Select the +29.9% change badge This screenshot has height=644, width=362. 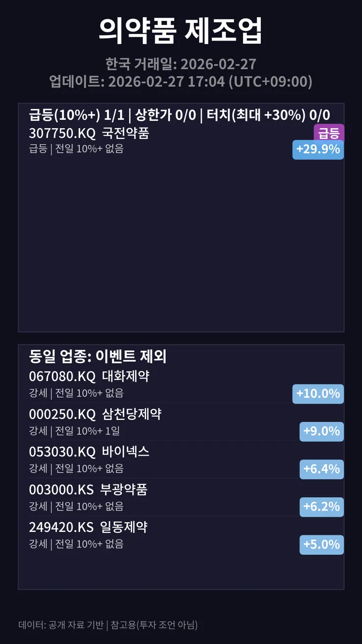point(318,150)
